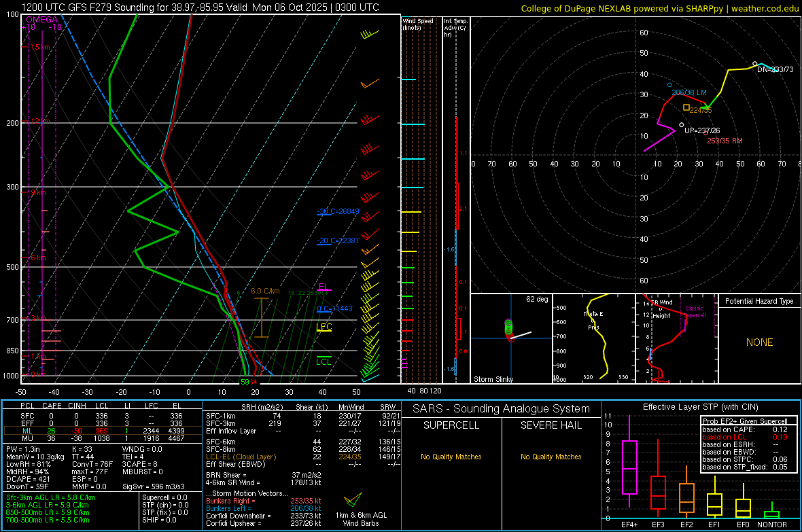
Task: Click the SFC-1km SRH row
Action: point(303,416)
